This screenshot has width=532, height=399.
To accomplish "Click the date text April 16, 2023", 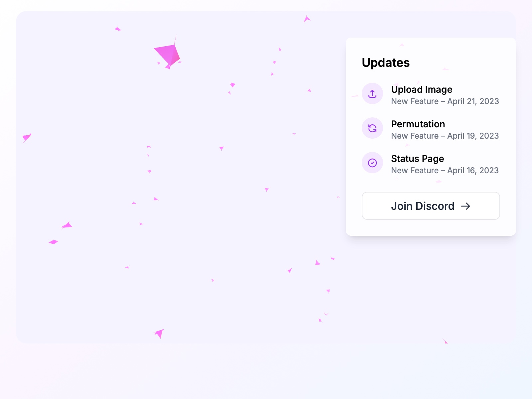I will pyautogui.click(x=473, y=171).
